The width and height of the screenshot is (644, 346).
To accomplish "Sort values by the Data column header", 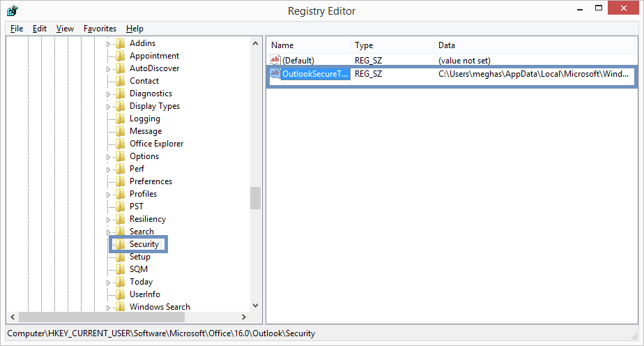I will (533, 45).
